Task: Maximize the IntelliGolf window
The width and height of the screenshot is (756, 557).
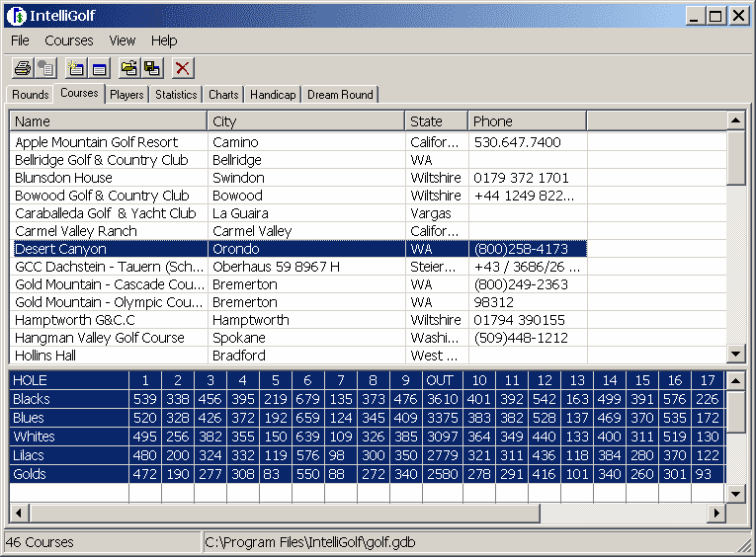Action: coord(716,16)
